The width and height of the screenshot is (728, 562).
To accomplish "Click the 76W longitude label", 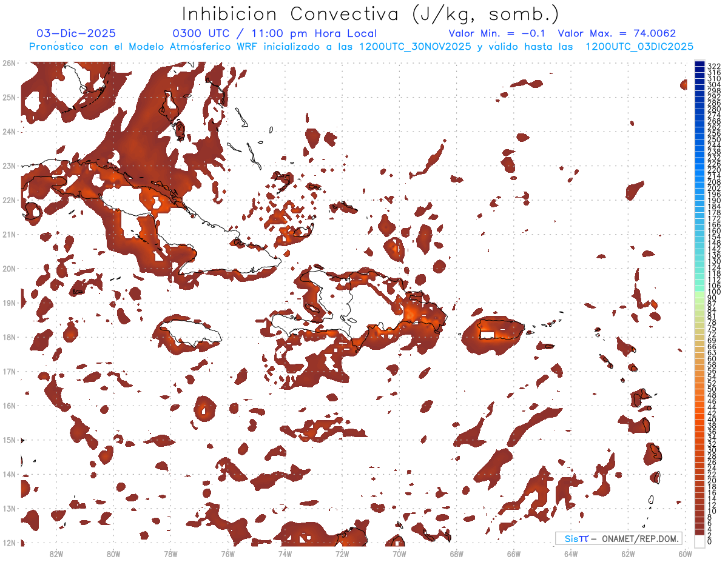I will coord(228,554).
